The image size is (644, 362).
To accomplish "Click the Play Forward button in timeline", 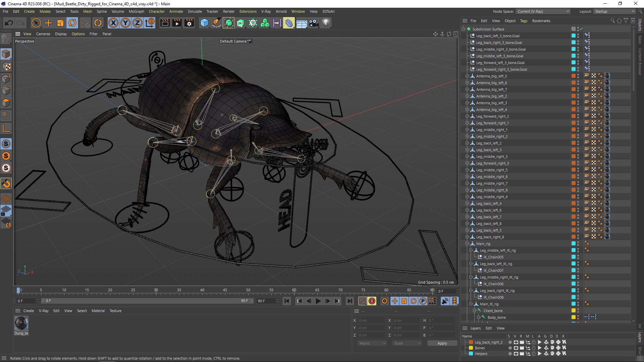I will coord(318,301).
